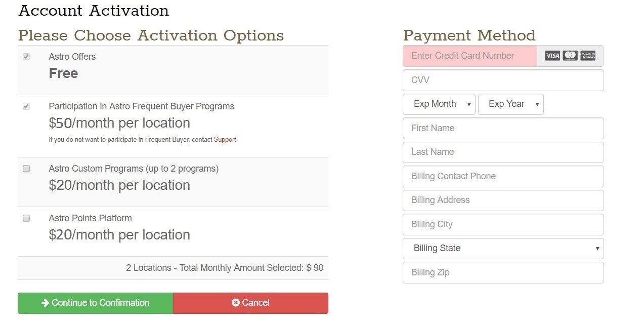
Task: Click the MasterCard logo icon
Action: click(570, 56)
